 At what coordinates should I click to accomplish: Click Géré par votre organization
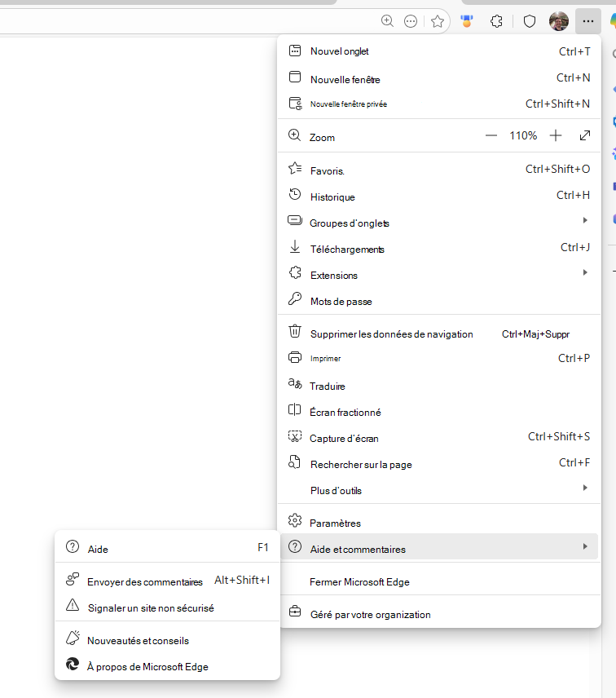pyautogui.click(x=439, y=613)
